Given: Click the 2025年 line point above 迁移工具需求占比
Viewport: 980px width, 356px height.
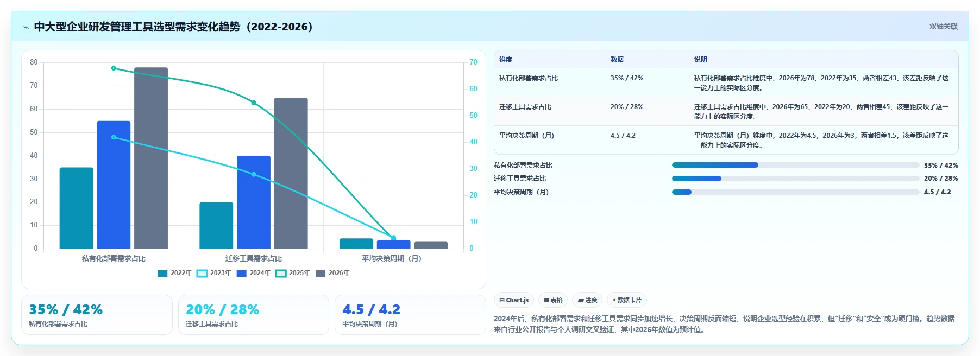Looking at the screenshot, I should tap(254, 103).
